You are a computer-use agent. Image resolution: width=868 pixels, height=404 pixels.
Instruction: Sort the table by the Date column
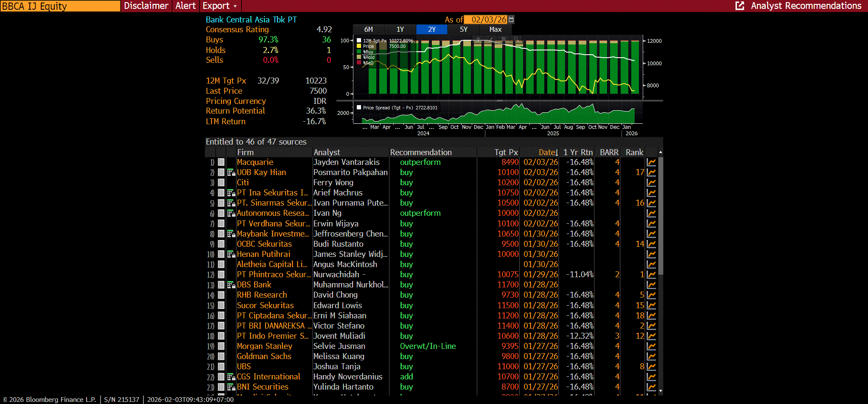[548, 152]
